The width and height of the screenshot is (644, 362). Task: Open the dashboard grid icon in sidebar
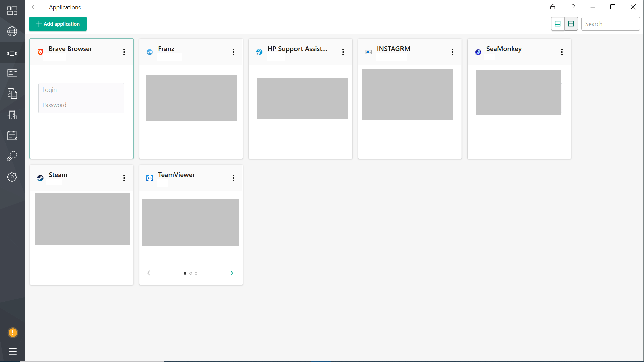pyautogui.click(x=12, y=11)
